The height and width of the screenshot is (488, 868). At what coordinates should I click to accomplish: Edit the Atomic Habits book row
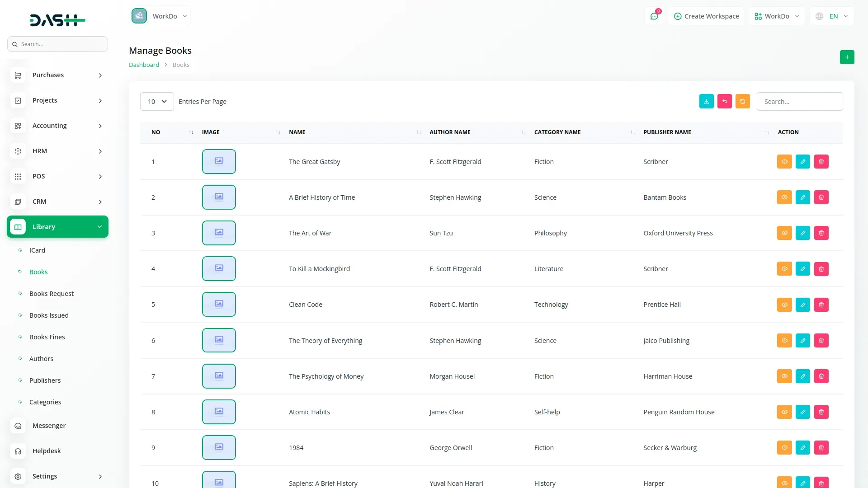click(x=802, y=412)
